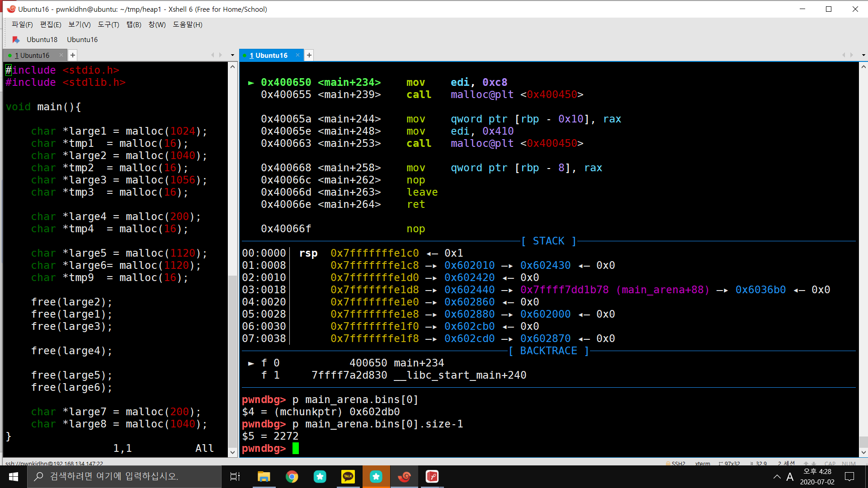Open Google Chrome from the taskbar
Image resolution: width=868 pixels, height=488 pixels.
292,476
